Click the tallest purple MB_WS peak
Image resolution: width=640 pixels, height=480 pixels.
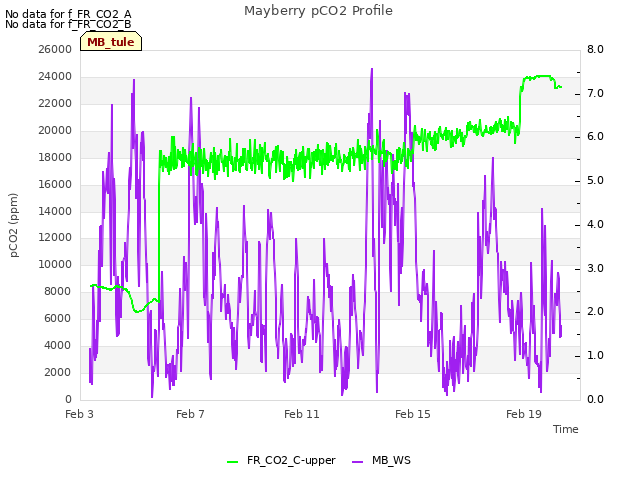coord(371,70)
